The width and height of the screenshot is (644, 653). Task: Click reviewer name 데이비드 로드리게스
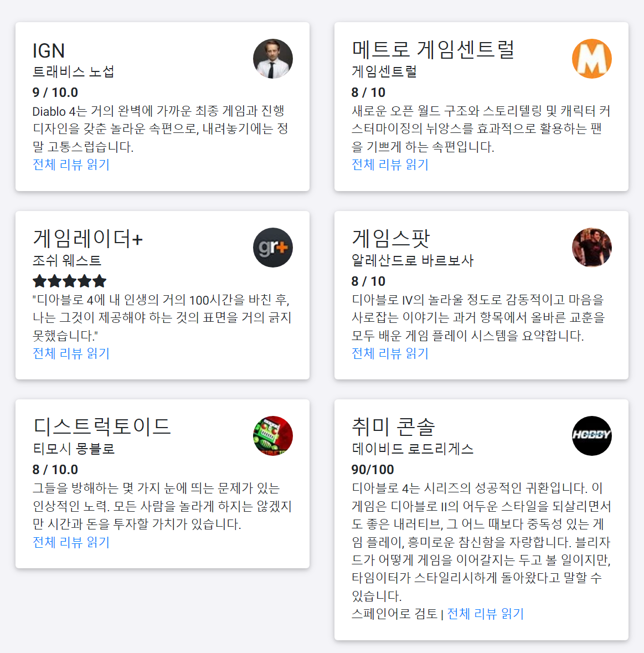pos(412,450)
